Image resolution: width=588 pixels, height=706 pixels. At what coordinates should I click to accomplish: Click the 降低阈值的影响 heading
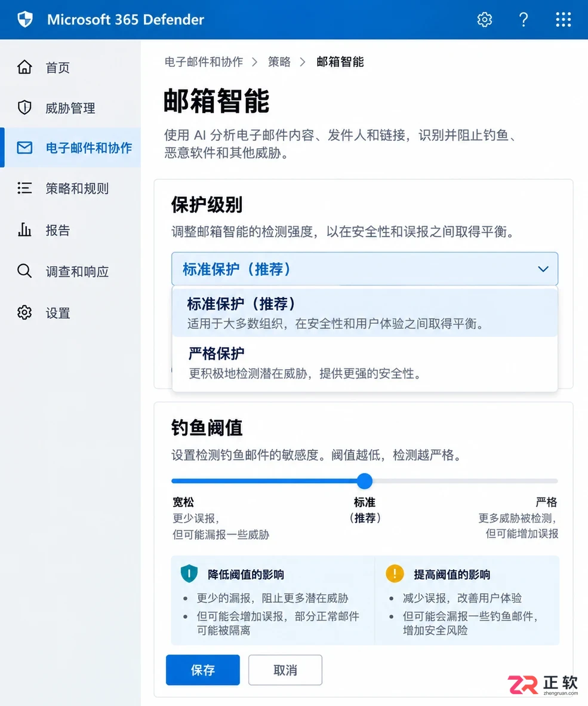[245, 575]
